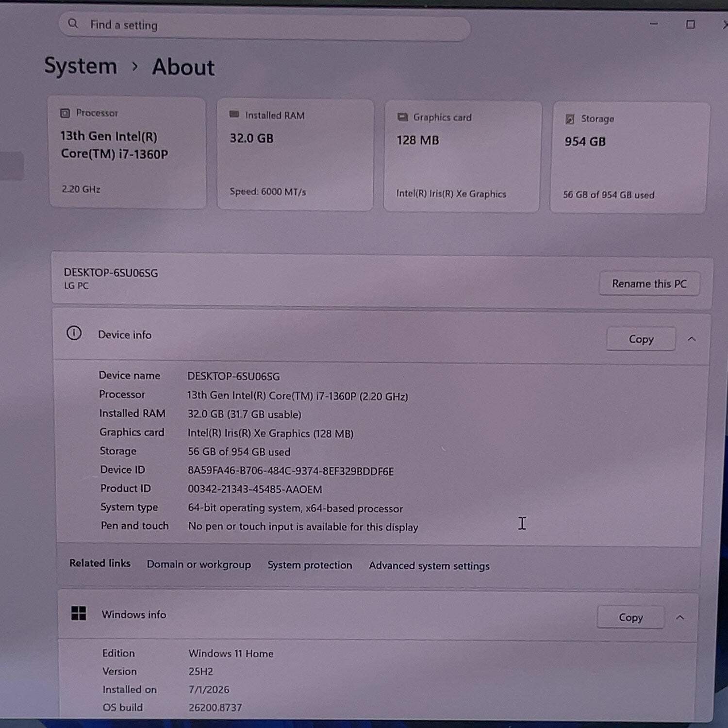This screenshot has height=728, width=728.
Task: Copy the Device info details
Action: click(641, 339)
